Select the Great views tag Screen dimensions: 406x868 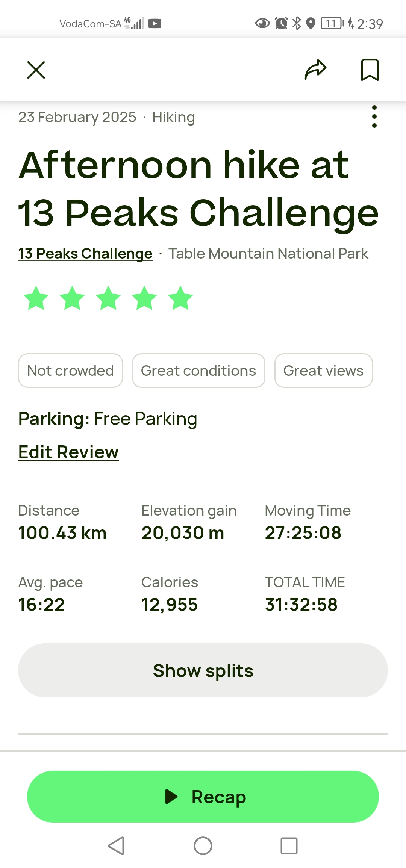[x=323, y=370]
